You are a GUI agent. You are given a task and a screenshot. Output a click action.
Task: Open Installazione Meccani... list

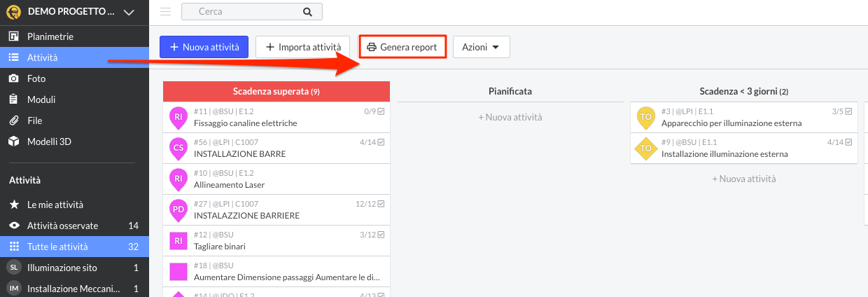74,289
